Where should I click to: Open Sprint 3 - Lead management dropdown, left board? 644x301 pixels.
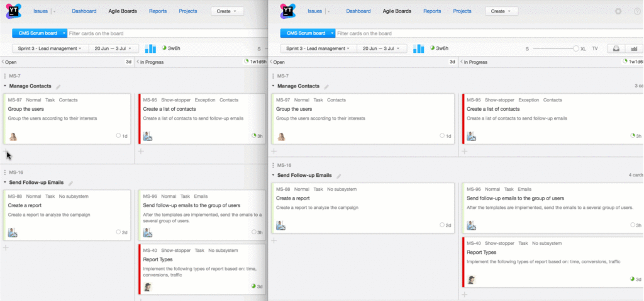pos(49,48)
